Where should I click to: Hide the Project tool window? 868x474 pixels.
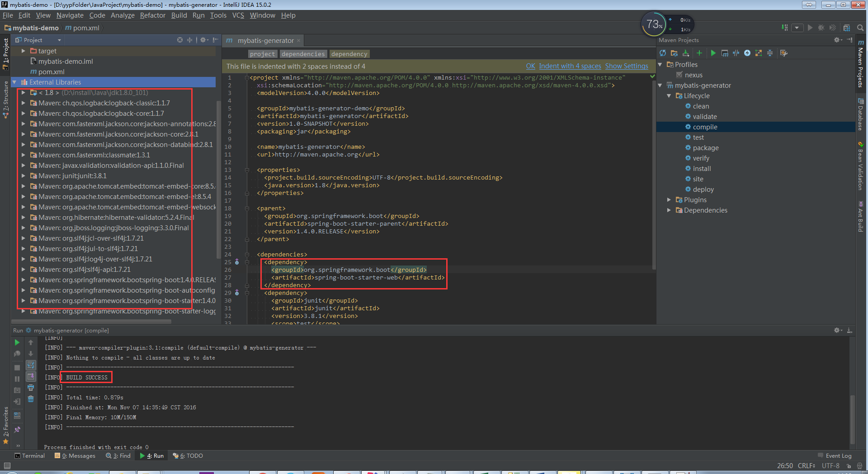tap(215, 40)
